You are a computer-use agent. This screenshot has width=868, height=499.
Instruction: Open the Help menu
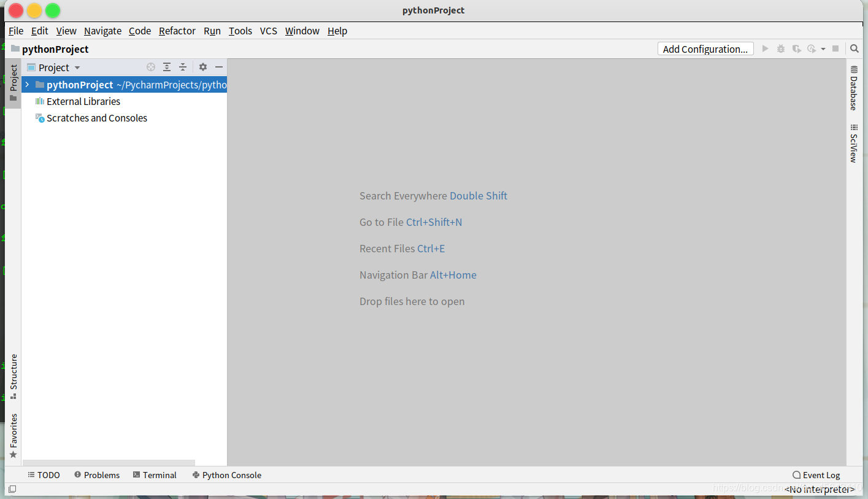337,31
